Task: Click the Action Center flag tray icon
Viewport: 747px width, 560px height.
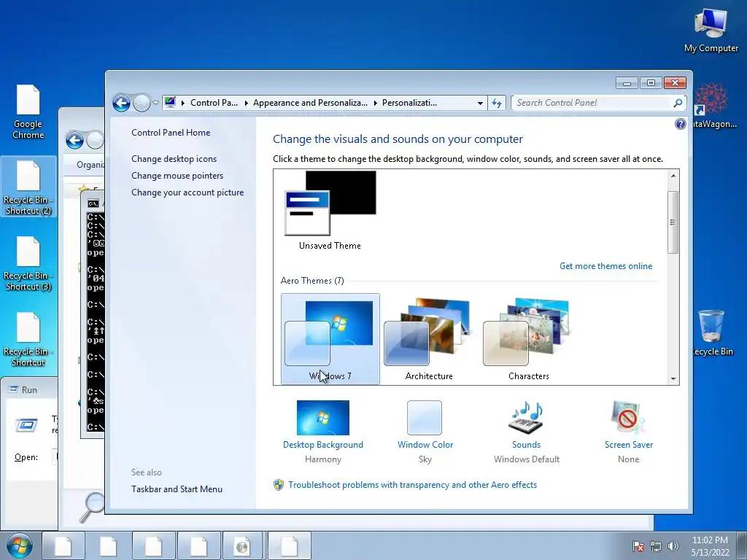Action: 638,546
